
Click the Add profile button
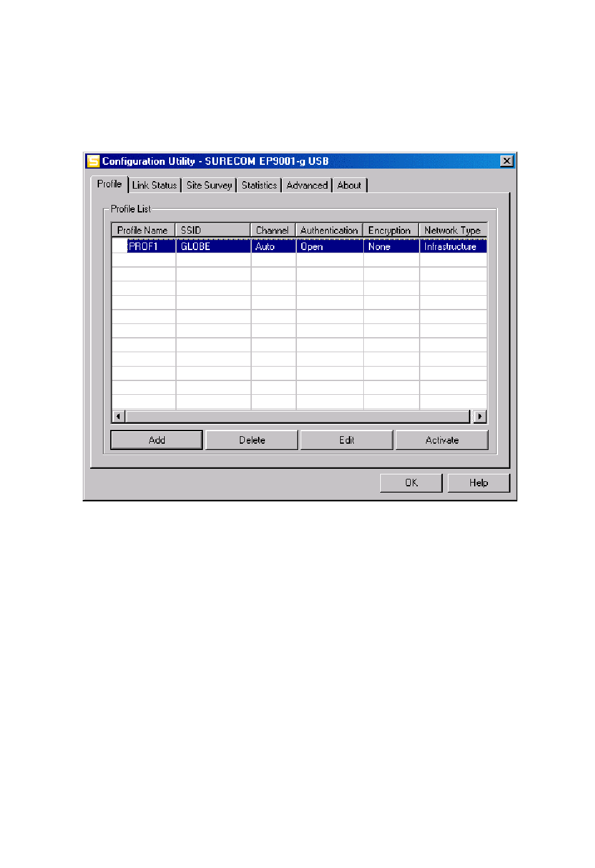[x=157, y=440]
